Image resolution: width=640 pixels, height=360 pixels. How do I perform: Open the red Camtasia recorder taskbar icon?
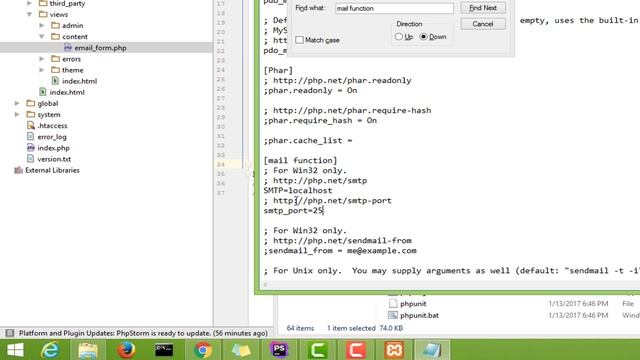356,350
